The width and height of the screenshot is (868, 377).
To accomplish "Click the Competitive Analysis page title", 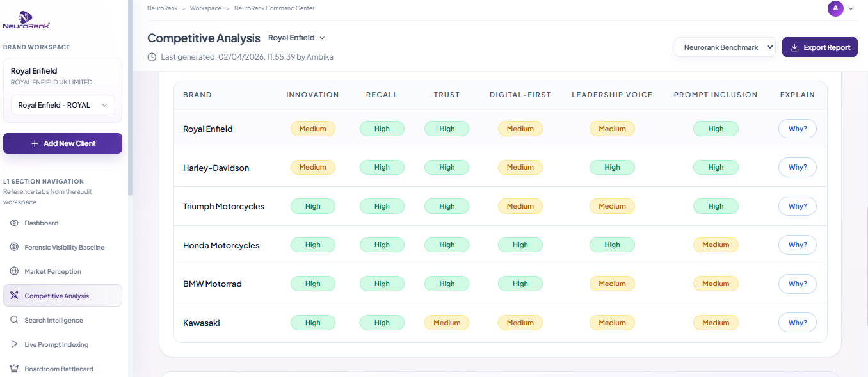I will [204, 38].
